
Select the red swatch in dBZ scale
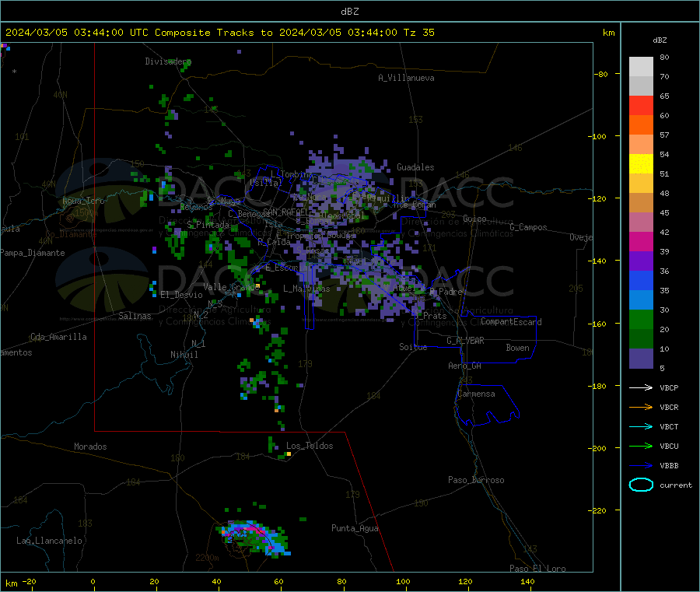coord(641,105)
